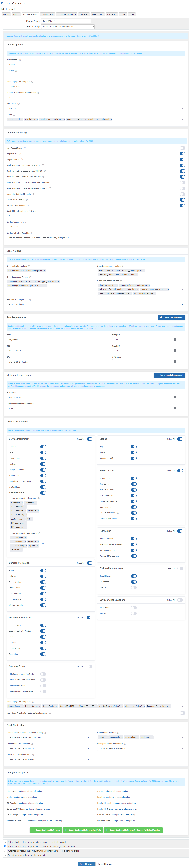Open help icon next to Location label
Viewport: 192px width, 868px height.
coord(16,71)
